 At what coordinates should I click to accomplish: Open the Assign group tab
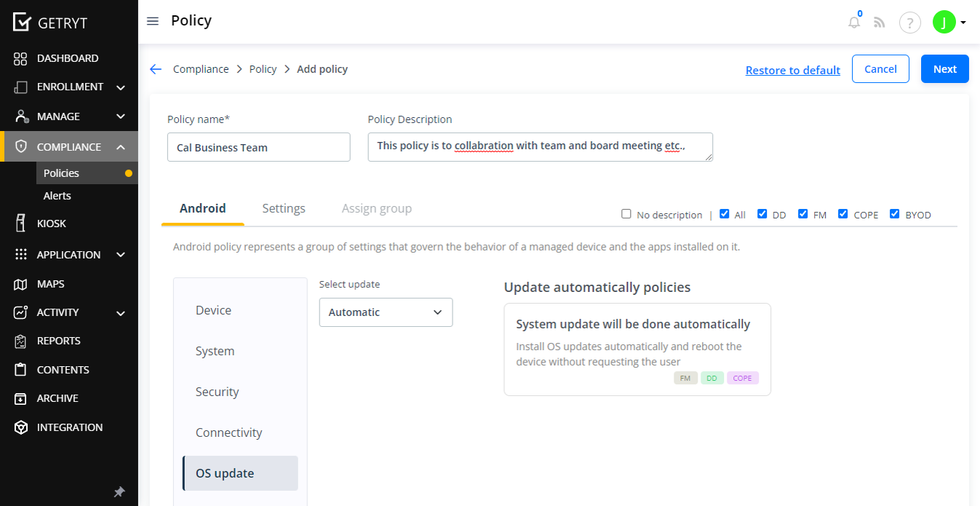377,208
